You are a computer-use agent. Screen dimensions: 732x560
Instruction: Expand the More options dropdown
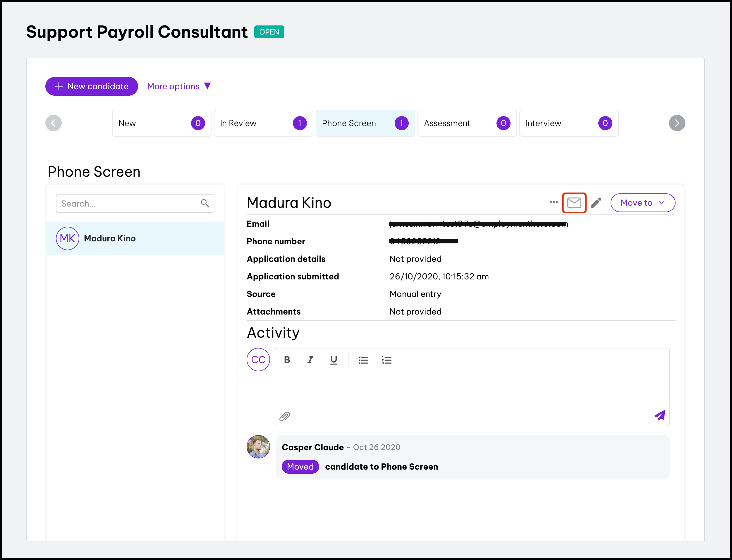point(179,86)
